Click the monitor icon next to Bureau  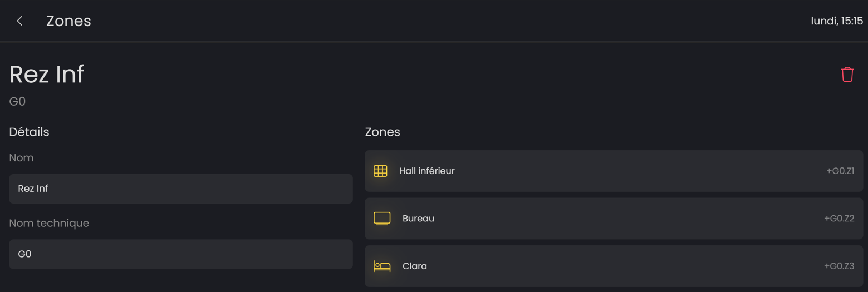coord(382,219)
